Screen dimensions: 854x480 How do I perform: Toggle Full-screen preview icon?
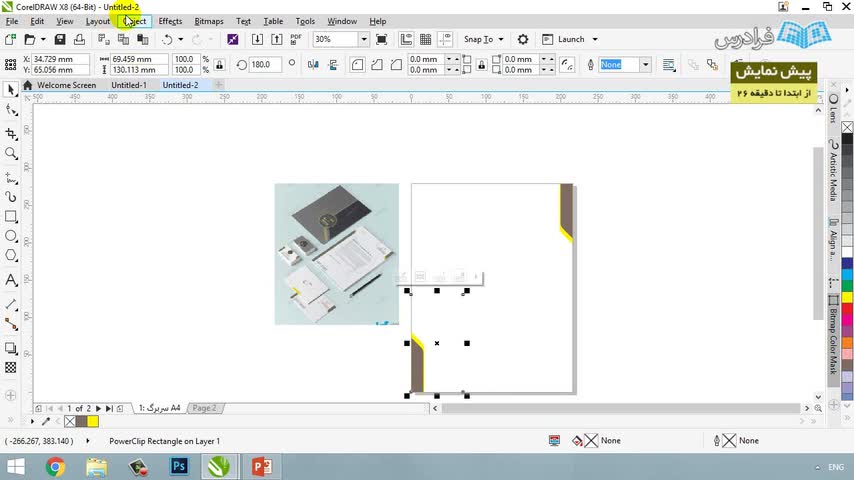click(382, 39)
